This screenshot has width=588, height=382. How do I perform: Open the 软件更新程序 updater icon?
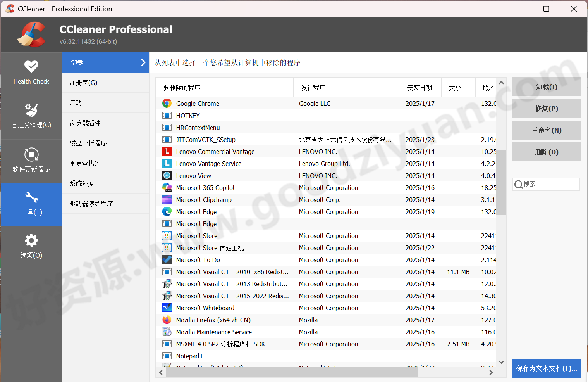[x=31, y=155]
